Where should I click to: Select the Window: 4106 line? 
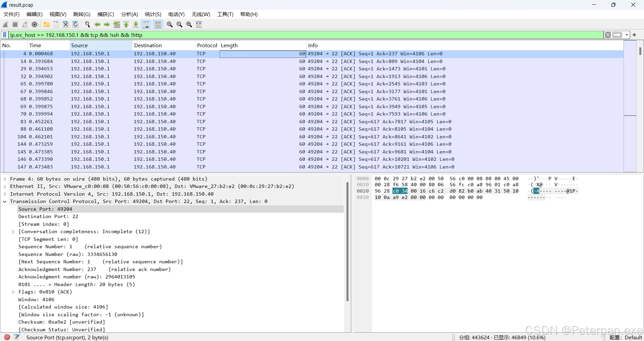(x=36, y=299)
